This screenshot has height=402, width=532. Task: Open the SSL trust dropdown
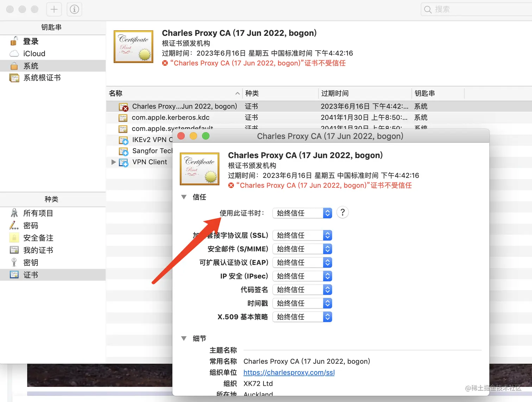(x=302, y=235)
